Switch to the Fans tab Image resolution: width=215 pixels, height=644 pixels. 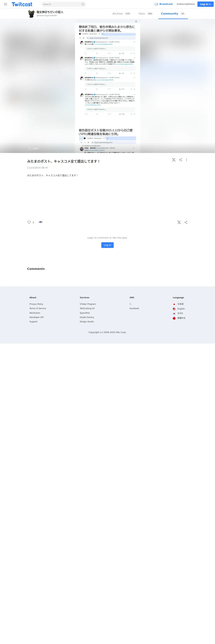point(146,14)
